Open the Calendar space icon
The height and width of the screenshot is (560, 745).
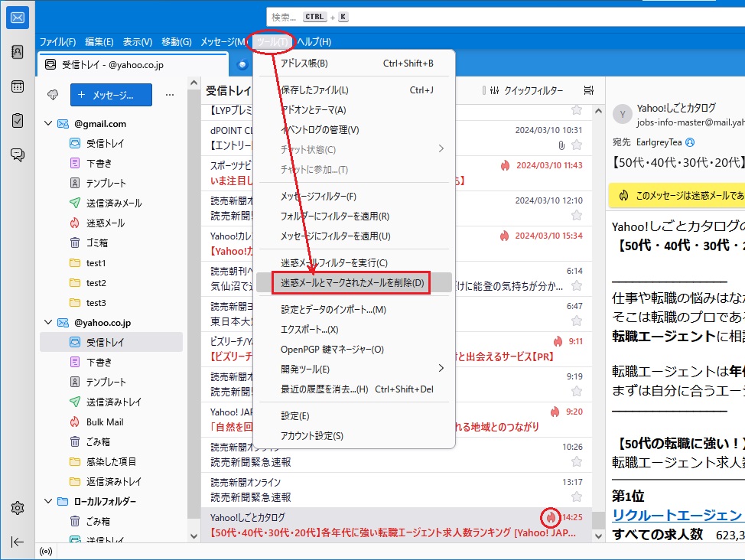coord(18,86)
